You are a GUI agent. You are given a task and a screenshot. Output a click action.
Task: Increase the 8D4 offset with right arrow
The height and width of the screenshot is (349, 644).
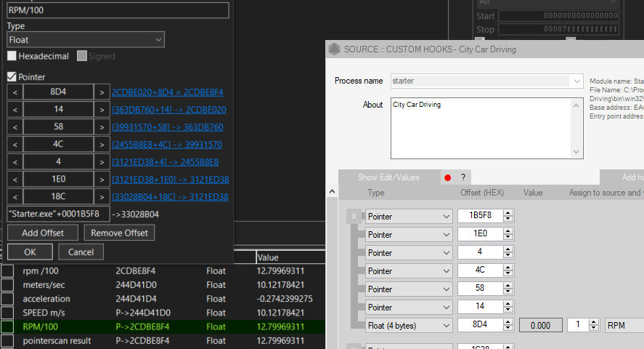coord(102,92)
